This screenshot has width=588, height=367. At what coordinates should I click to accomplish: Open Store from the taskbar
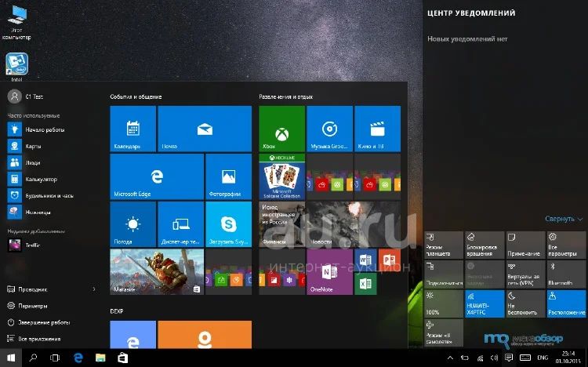(122, 358)
